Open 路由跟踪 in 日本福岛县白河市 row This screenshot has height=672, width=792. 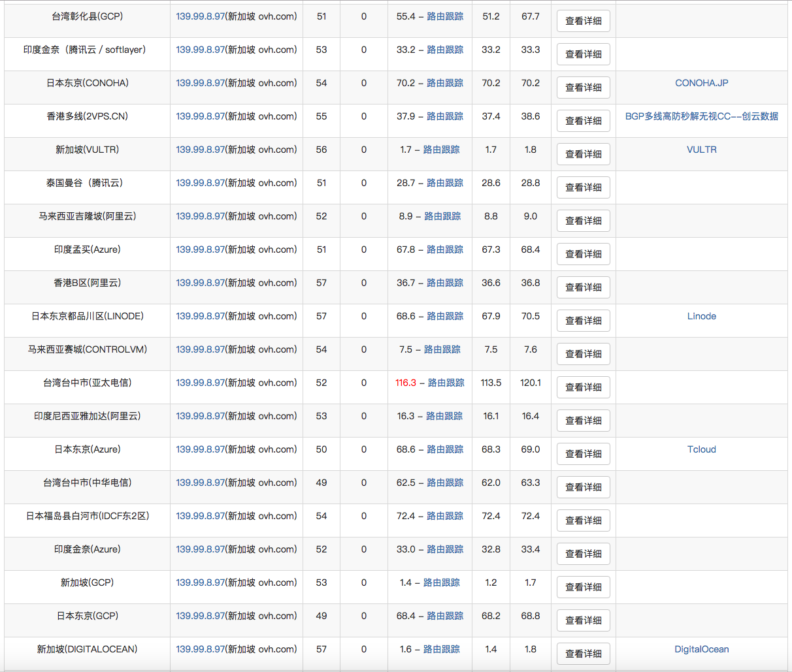pyautogui.click(x=444, y=516)
